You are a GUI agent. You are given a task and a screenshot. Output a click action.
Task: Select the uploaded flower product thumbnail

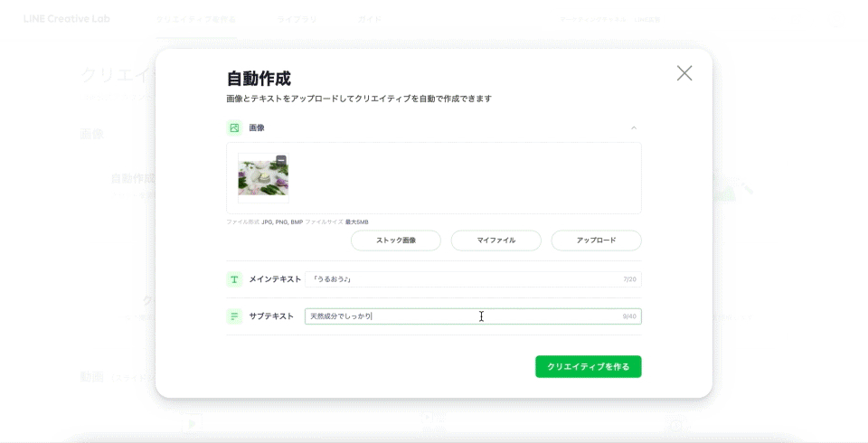263,178
